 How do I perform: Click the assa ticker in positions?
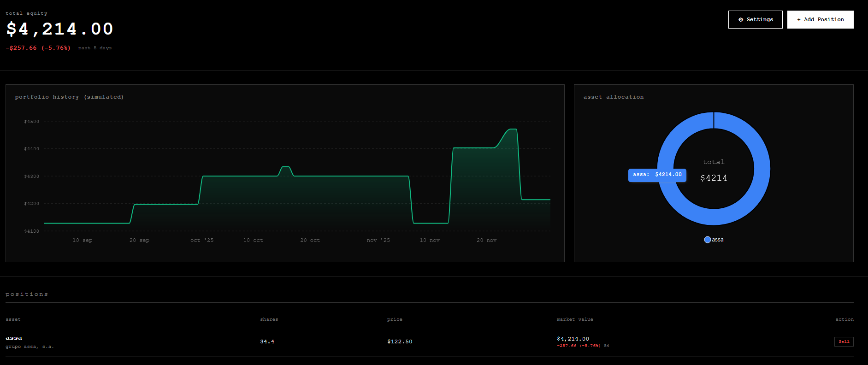point(14,338)
